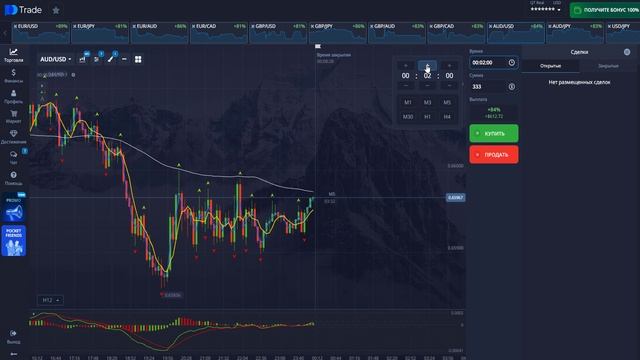Switch to the EUR/USD favorite asset

(41, 33)
